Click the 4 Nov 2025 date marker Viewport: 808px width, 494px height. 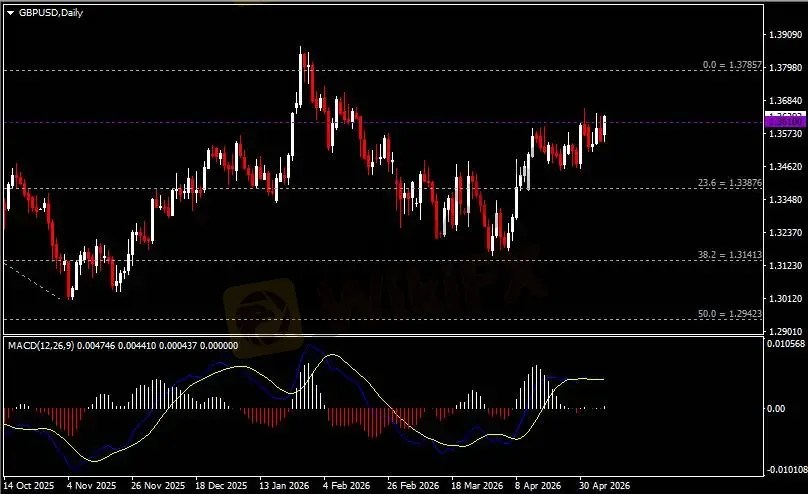(91, 486)
